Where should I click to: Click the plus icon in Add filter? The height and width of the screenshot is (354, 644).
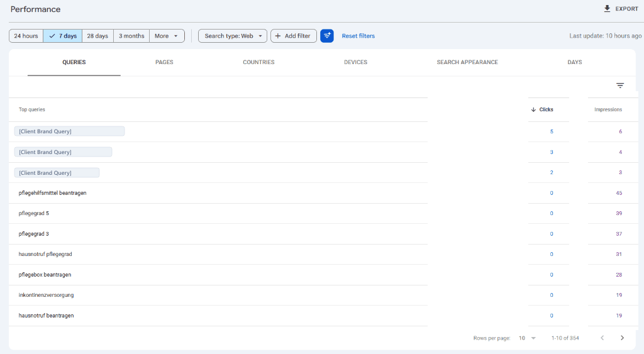coord(278,36)
